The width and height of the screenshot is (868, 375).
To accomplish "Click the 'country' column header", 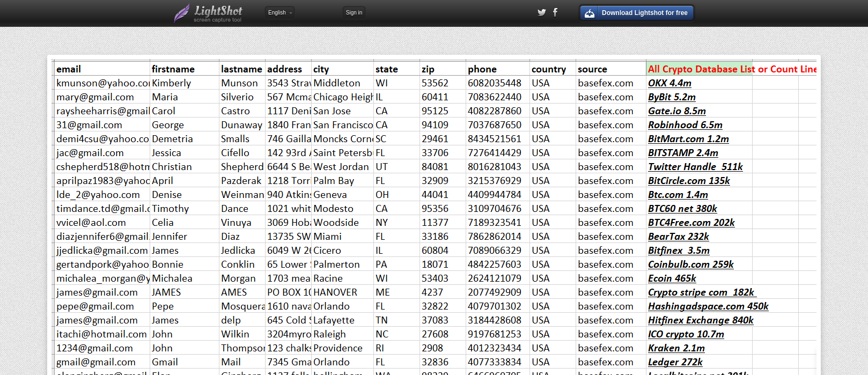I will point(553,69).
